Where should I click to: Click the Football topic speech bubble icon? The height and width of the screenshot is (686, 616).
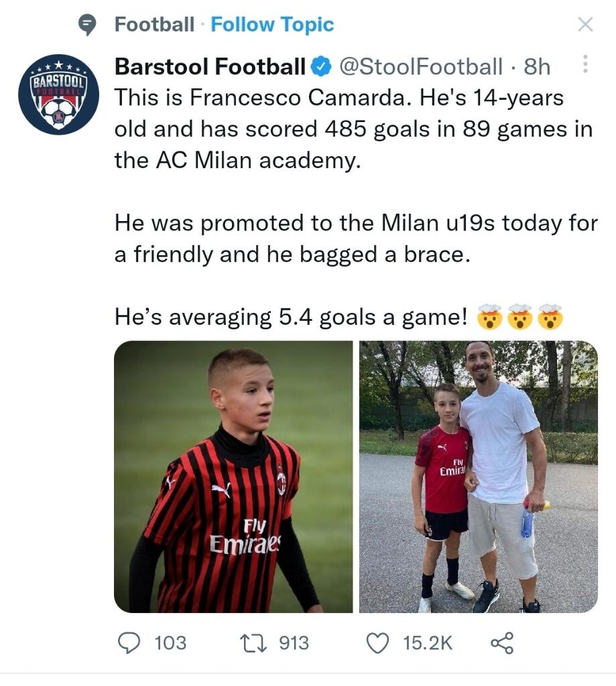coord(87,25)
